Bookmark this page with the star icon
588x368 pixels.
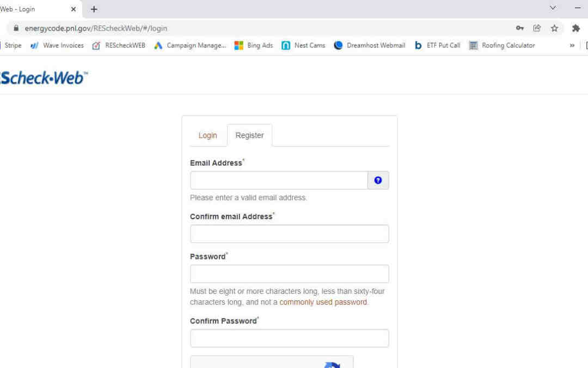pyautogui.click(x=554, y=28)
